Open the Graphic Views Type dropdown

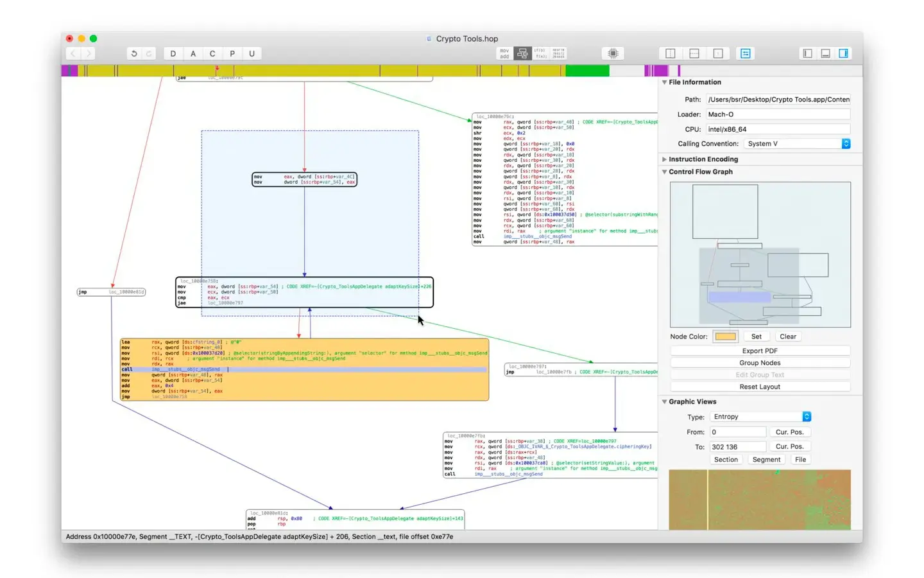tap(807, 417)
